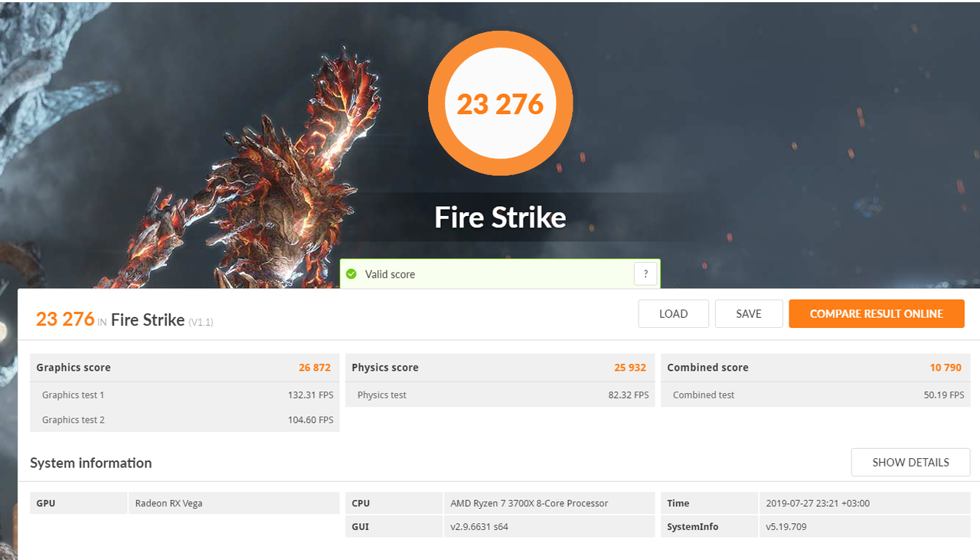Click the Time value 2019-07-27 23:21
Viewport: 980px width, 560px height.
(x=818, y=503)
